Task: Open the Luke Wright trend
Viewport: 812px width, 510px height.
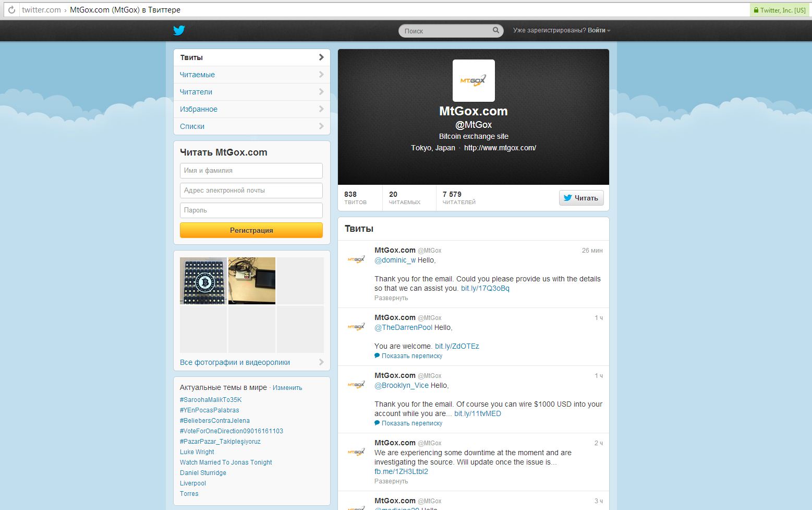Action: [197, 452]
